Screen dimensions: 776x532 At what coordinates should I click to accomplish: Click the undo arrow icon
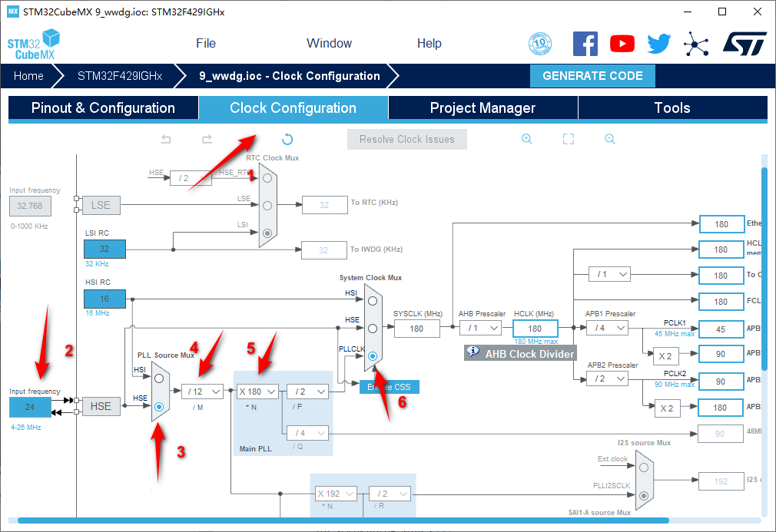(166, 140)
